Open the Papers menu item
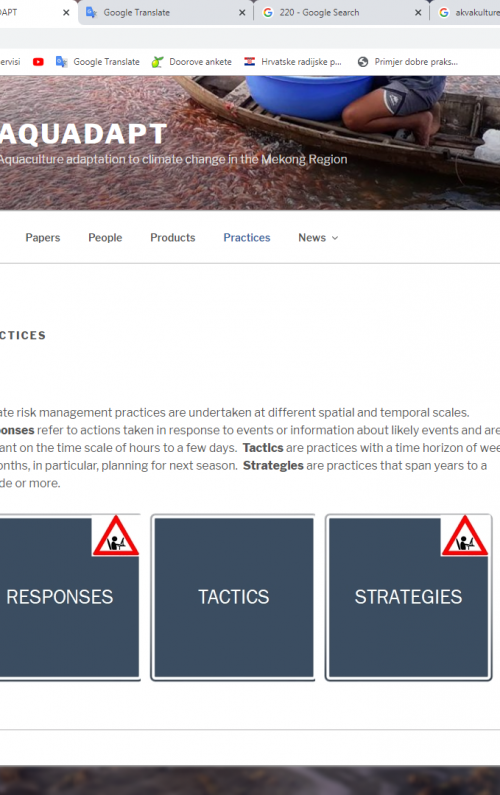This screenshot has height=795, width=500. pos(43,237)
